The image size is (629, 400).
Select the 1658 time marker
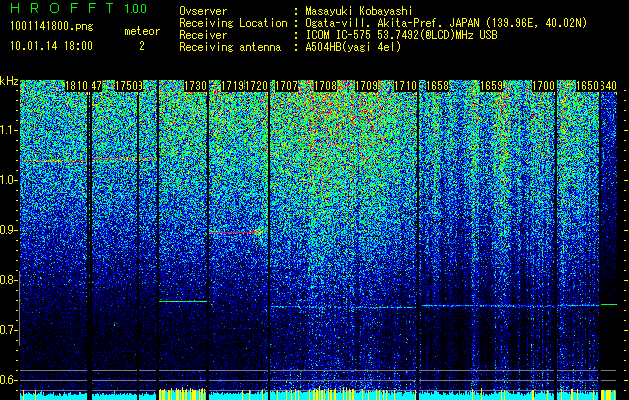point(437,86)
